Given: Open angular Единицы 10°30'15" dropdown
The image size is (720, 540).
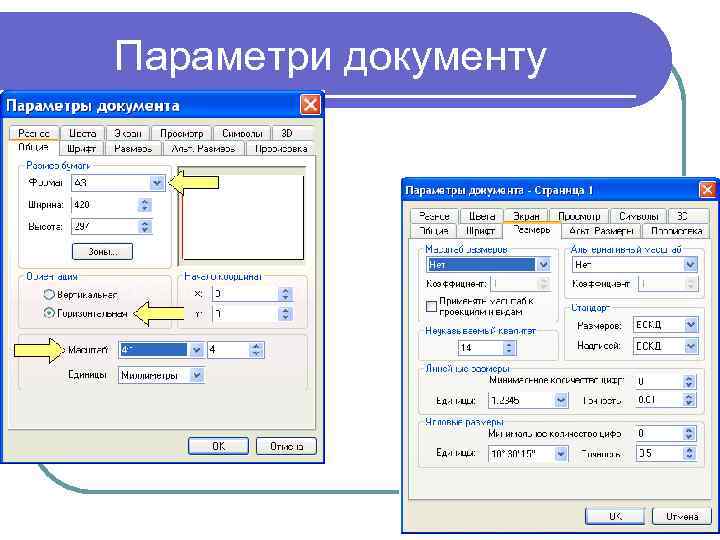Looking at the screenshot, I should coord(561,454).
